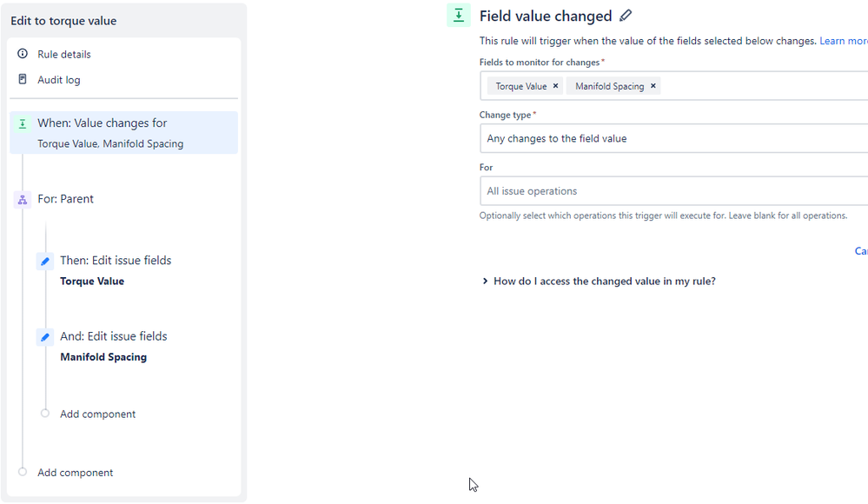868x504 pixels.
Task: Select the Field value changed trigger icon
Action: pyautogui.click(x=22, y=123)
